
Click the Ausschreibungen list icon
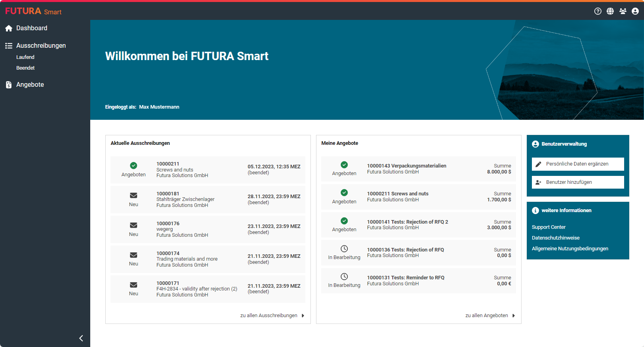tap(9, 46)
